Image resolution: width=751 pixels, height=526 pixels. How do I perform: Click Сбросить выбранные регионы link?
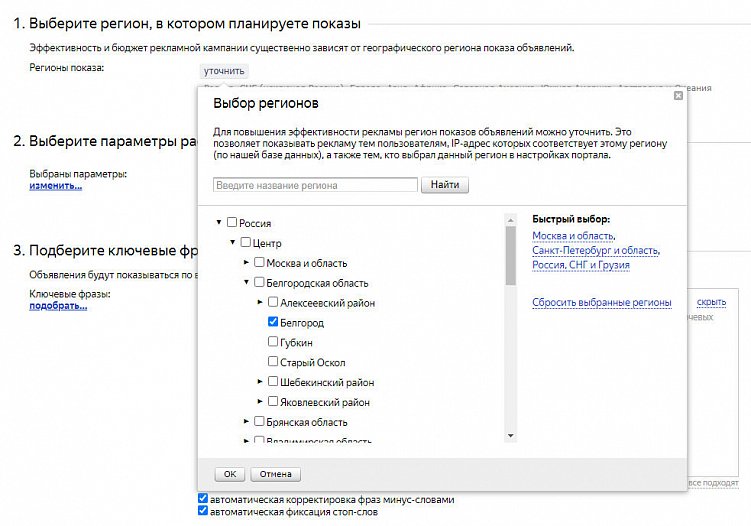(x=601, y=302)
